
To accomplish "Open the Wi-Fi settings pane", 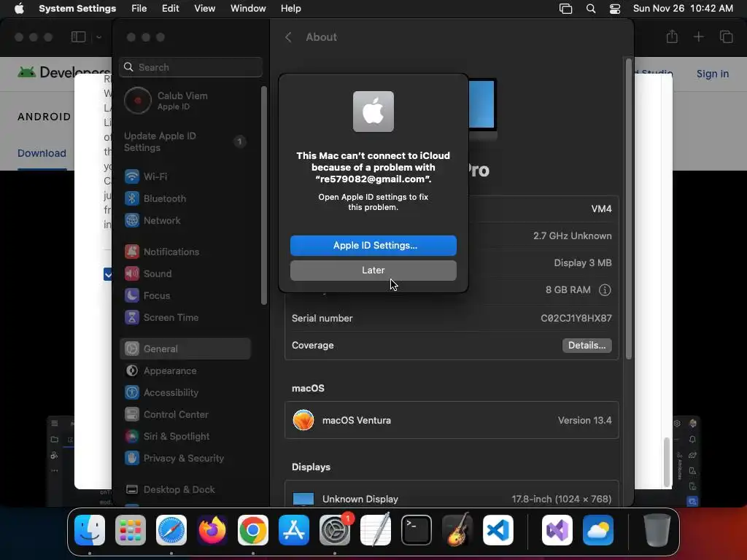I will coord(186,176).
